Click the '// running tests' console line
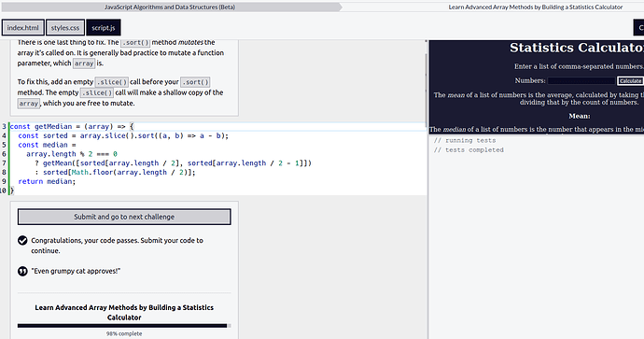 (x=465, y=140)
